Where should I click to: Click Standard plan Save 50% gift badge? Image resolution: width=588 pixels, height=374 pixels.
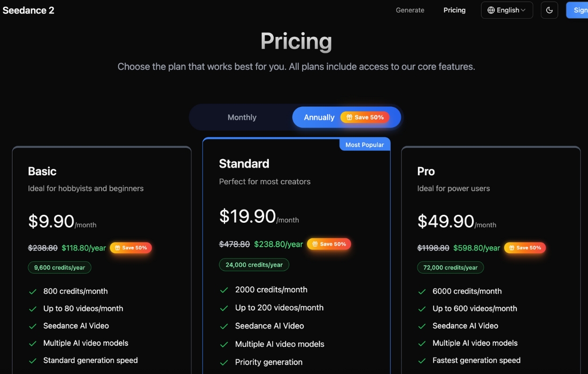pyautogui.click(x=329, y=244)
